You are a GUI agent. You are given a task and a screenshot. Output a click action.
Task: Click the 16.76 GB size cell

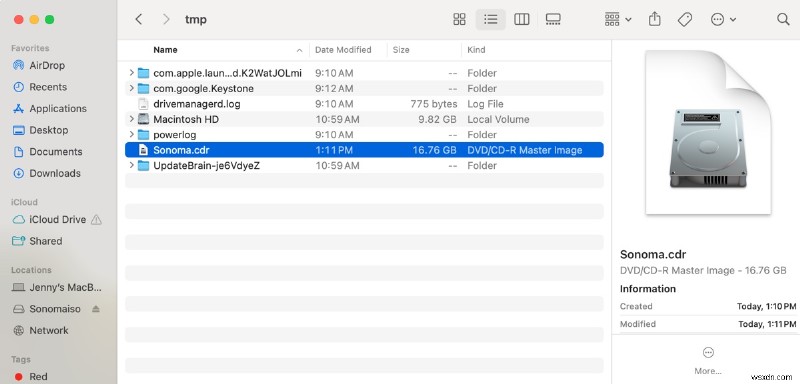coord(435,150)
